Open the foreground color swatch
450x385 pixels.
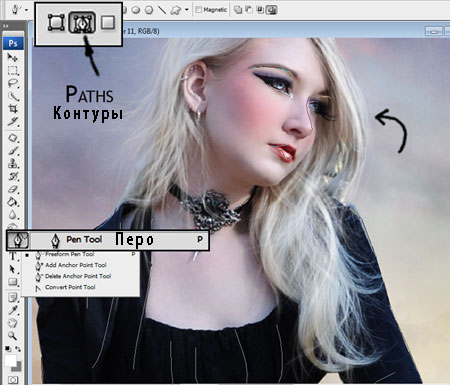click(10, 361)
